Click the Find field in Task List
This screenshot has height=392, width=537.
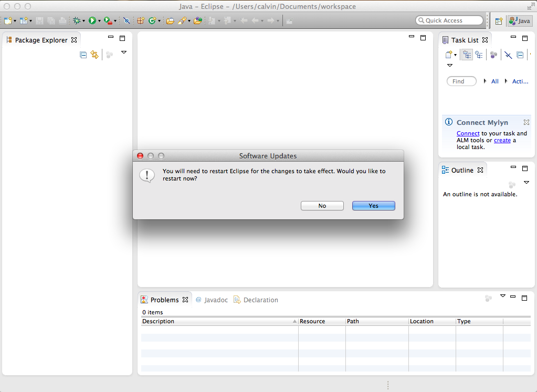pyautogui.click(x=461, y=81)
